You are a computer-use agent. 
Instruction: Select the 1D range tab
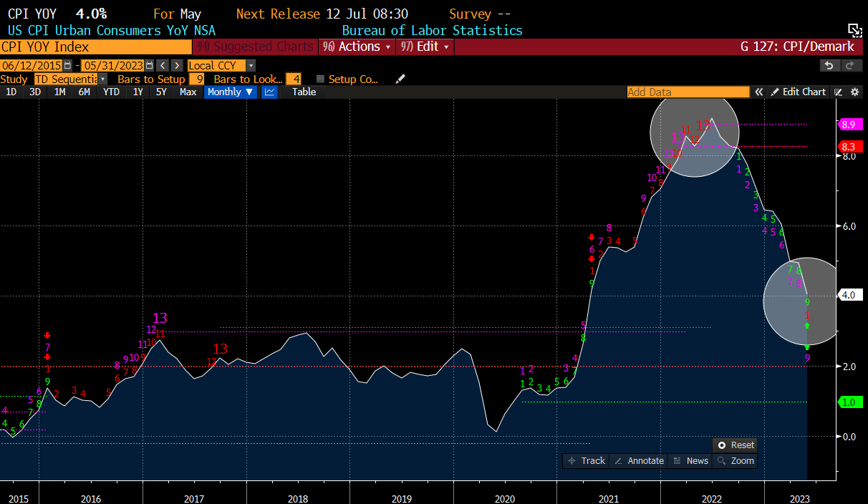click(x=11, y=92)
